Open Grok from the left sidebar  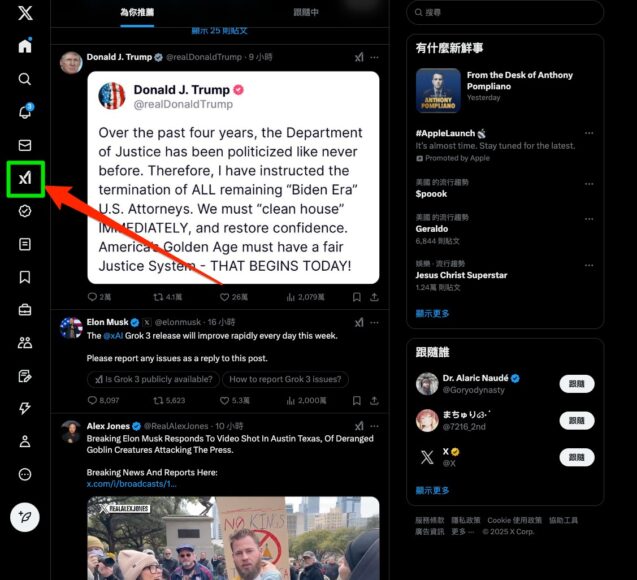pyautogui.click(x=25, y=178)
